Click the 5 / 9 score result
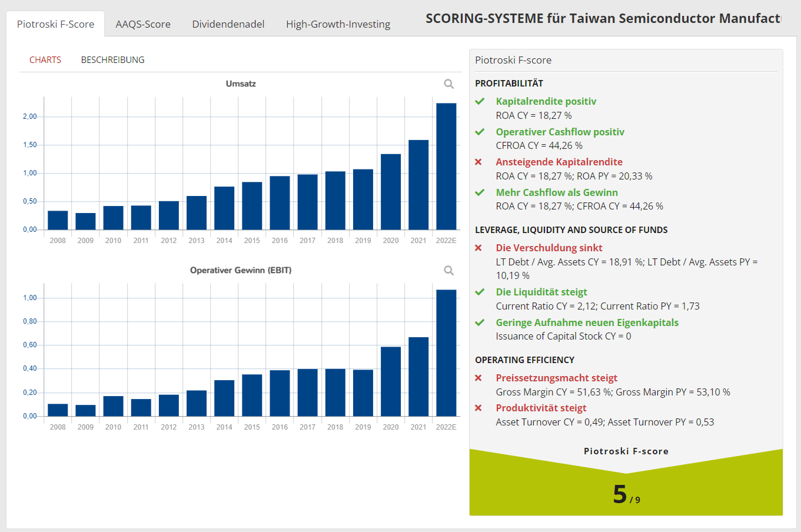 [x=626, y=494]
